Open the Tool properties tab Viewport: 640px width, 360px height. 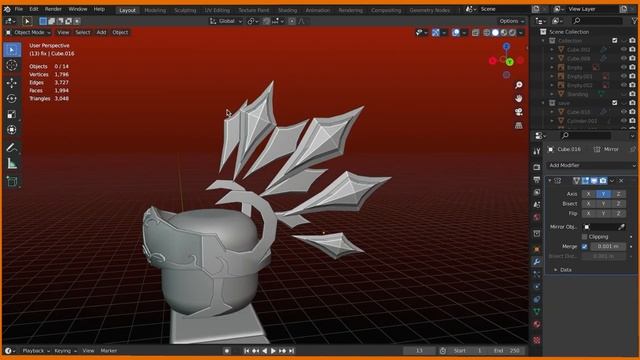[537, 151]
